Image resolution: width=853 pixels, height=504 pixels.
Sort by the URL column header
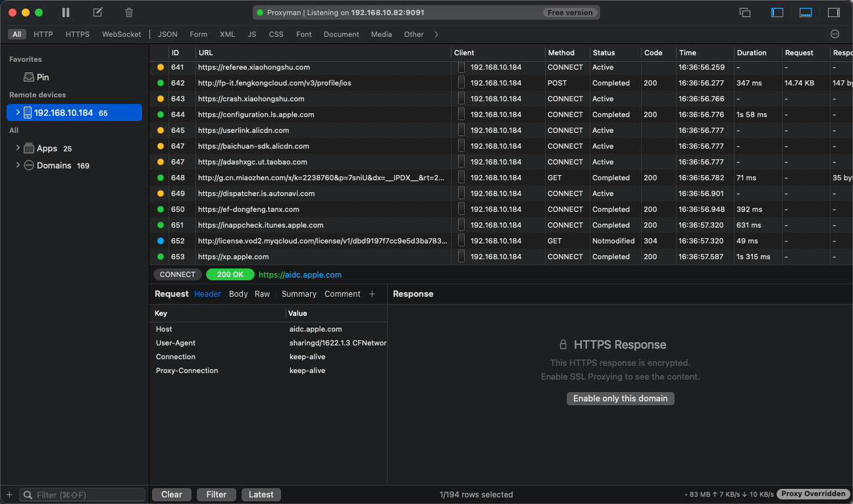tap(323, 53)
